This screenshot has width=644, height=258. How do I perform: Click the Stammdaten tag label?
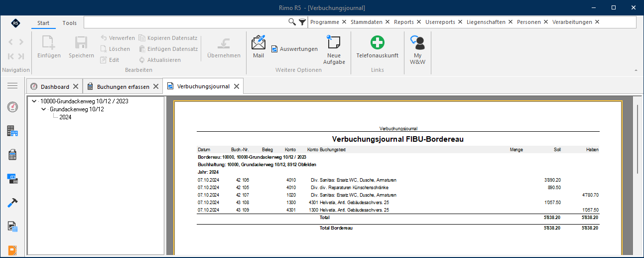pyautogui.click(x=367, y=22)
